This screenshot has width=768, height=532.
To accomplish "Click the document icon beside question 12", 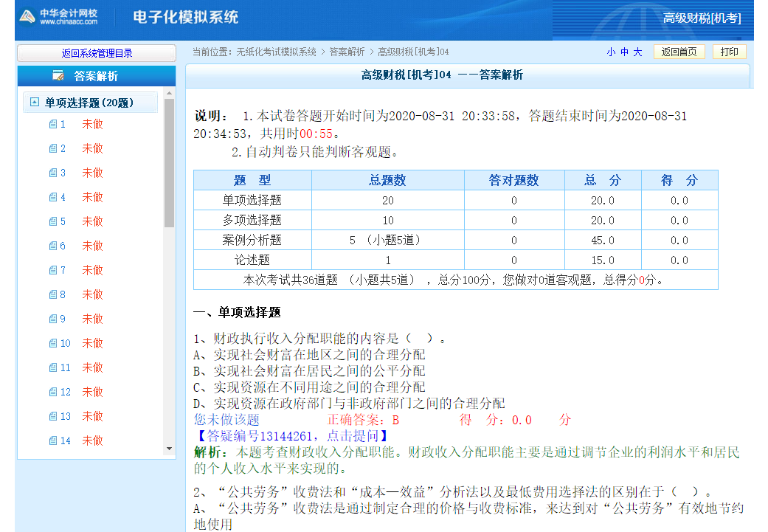I will pyautogui.click(x=53, y=392).
